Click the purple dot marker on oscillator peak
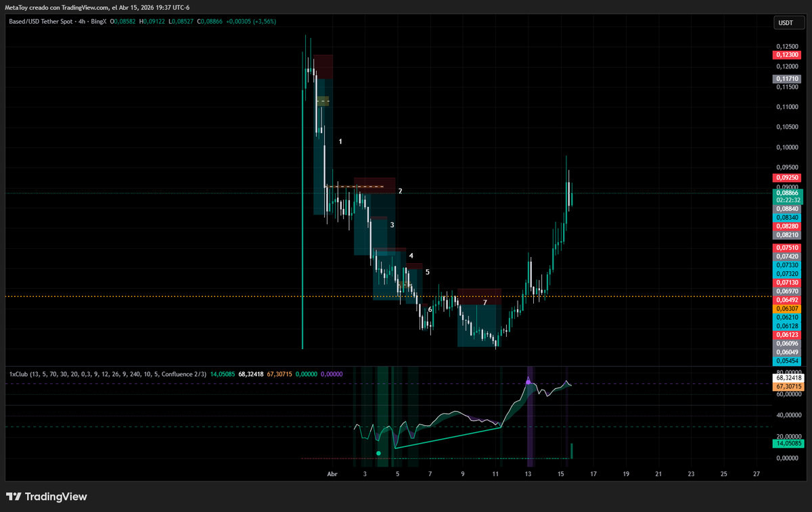 coord(528,383)
